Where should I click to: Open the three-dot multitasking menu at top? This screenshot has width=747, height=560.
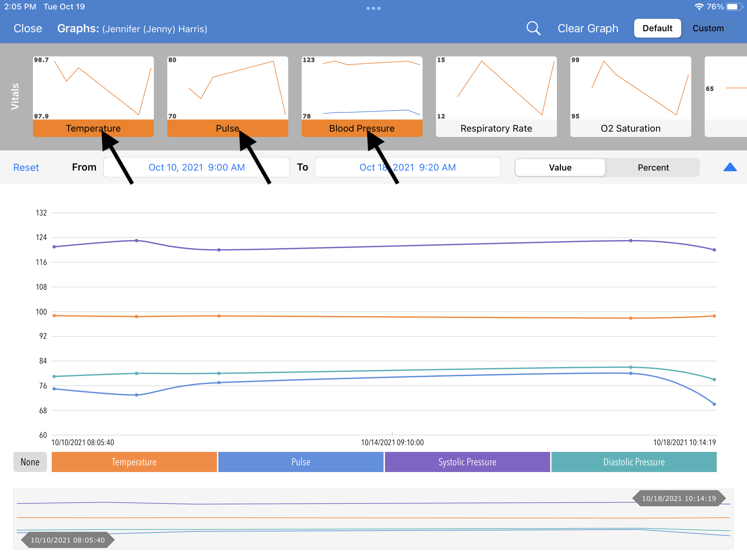click(x=373, y=8)
